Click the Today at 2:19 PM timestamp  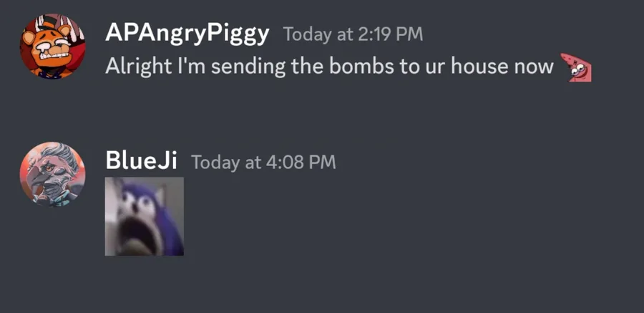tap(353, 34)
